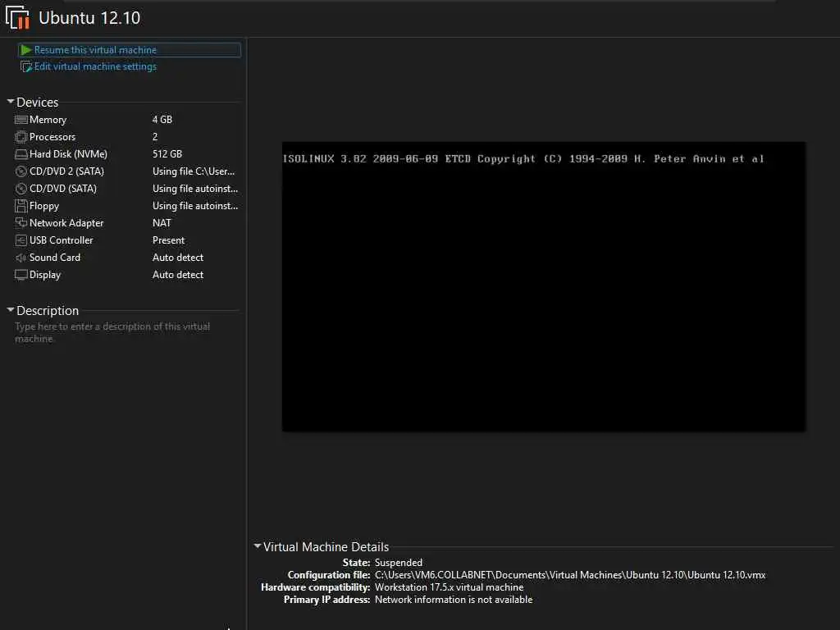Click 'Using file C:\User...' value
The width and height of the screenshot is (840, 630).
pos(194,171)
